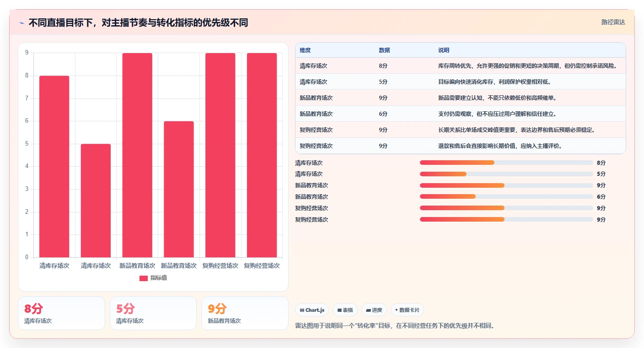Click the 9分 新品教育场次 data card
644x348 pixels.
[x=245, y=313]
